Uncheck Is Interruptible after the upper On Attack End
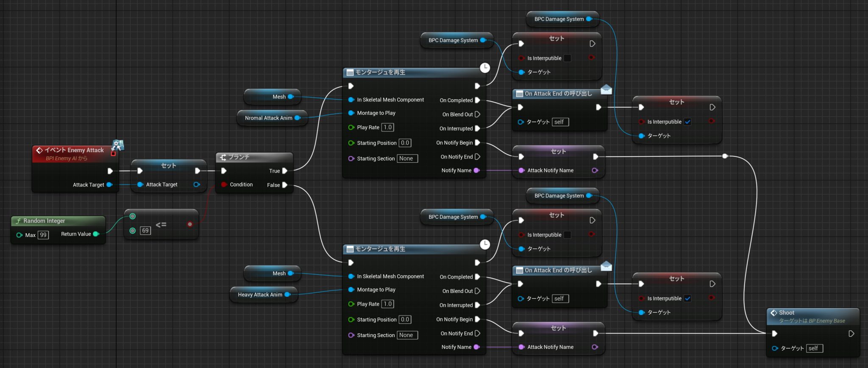 (x=687, y=122)
